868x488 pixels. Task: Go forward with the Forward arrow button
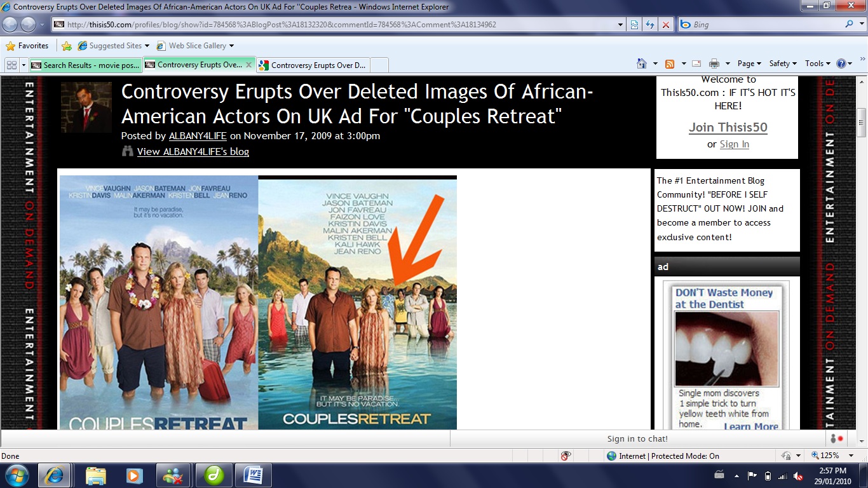[28, 24]
